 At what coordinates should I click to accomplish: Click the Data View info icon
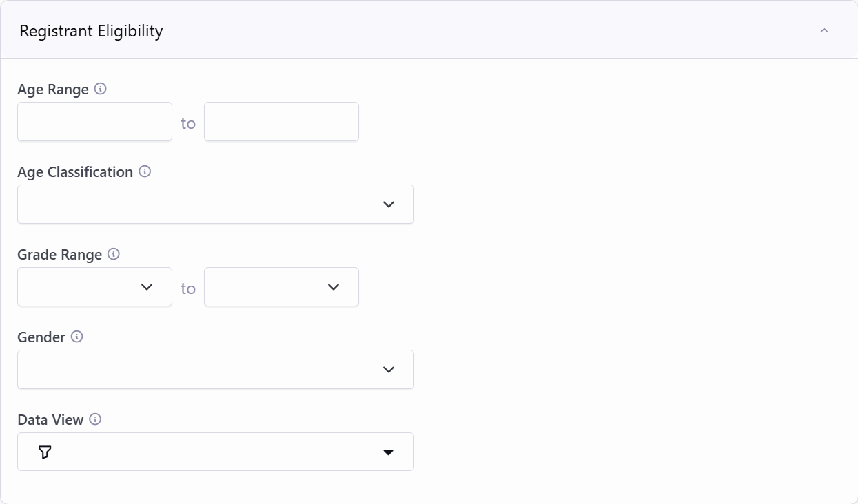point(96,419)
